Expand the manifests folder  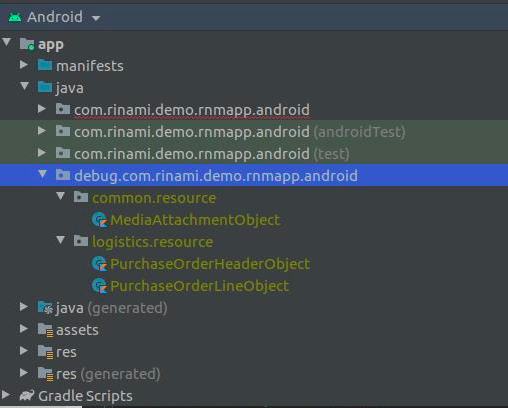[24, 64]
